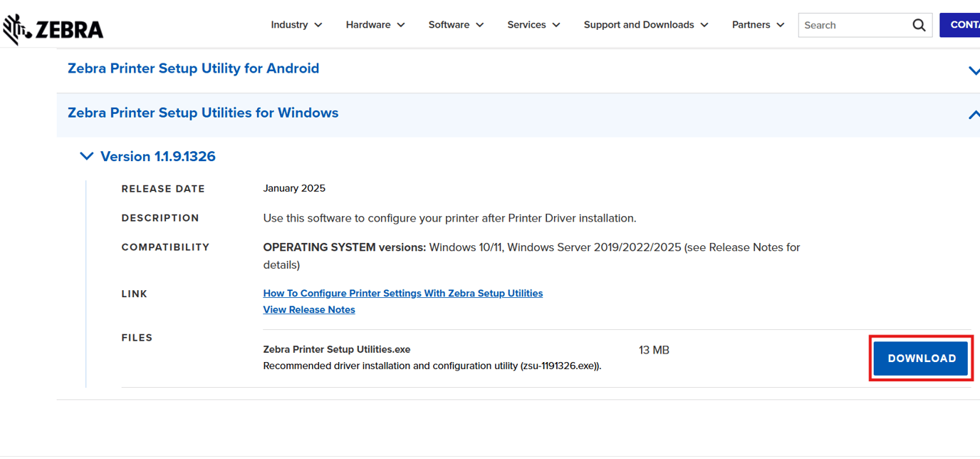Collapse Version 1.1.9.1326 using its chevron

87,156
